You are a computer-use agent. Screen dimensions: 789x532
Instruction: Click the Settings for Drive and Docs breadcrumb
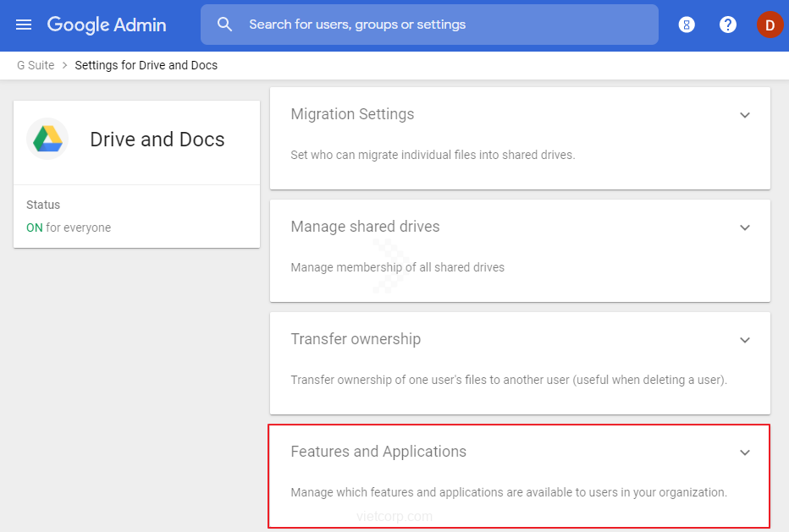point(146,65)
